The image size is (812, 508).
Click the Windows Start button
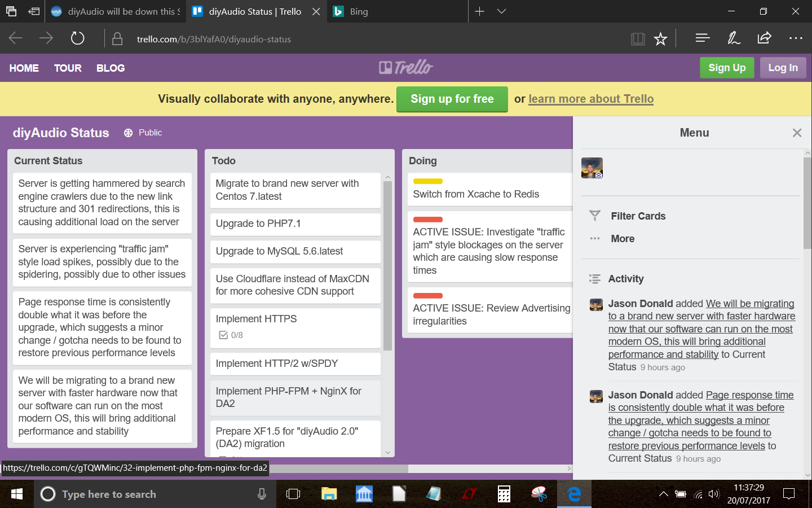click(17, 494)
